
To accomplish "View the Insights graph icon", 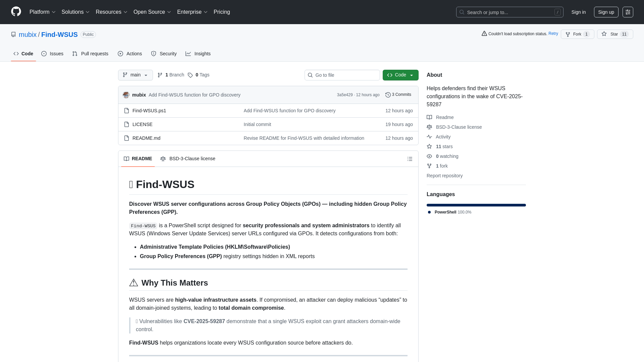I will tap(189, 54).
